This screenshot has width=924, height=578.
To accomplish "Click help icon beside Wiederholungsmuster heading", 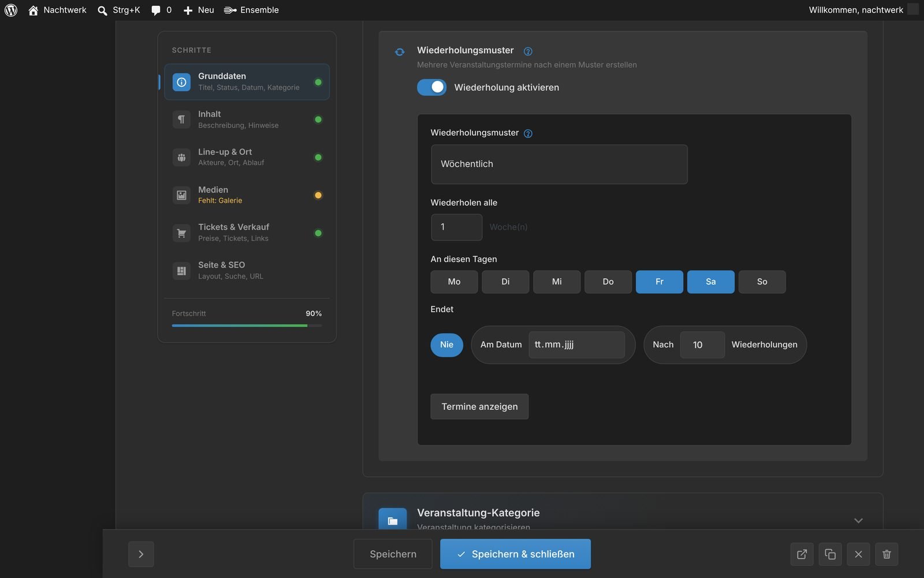I will [528, 51].
